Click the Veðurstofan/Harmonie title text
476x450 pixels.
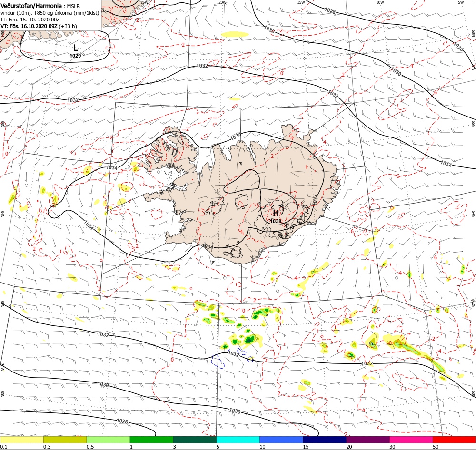(31, 6)
